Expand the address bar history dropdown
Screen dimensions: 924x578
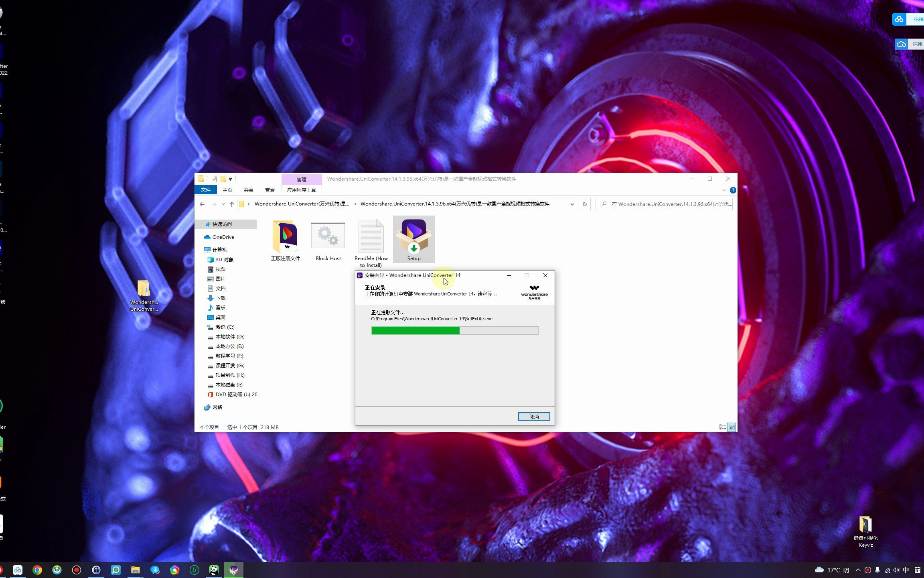[x=572, y=204]
